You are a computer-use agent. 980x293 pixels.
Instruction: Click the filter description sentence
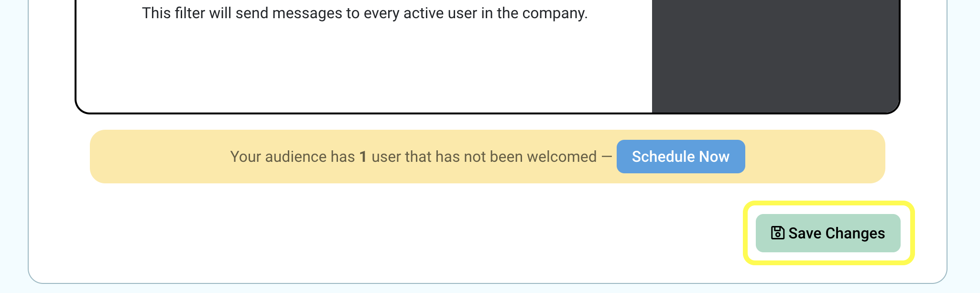click(365, 13)
